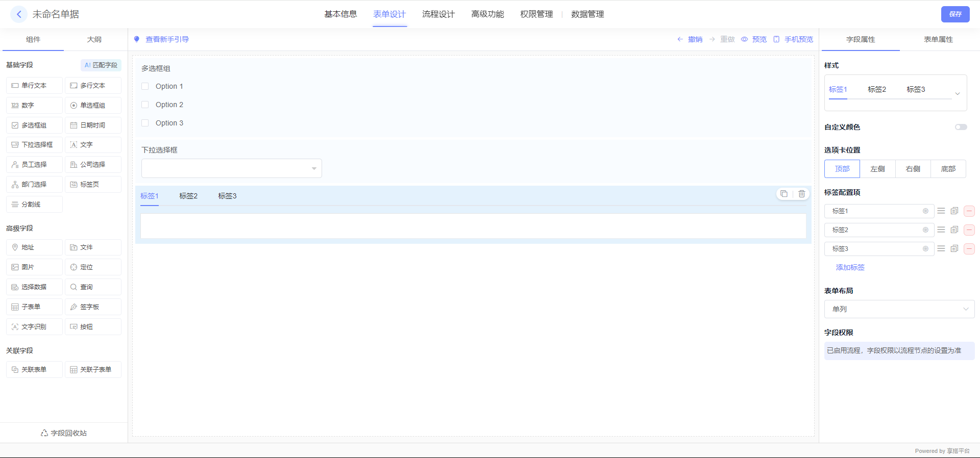Open 手机预览 mobile preview
980x458 pixels.
(794, 39)
